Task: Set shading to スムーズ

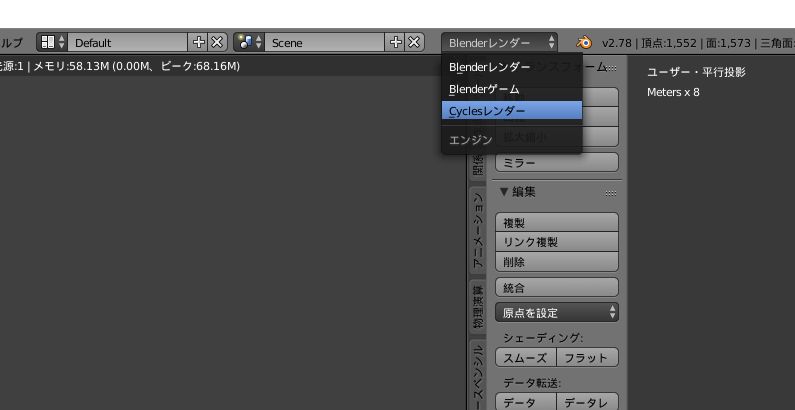Action: tap(526, 357)
